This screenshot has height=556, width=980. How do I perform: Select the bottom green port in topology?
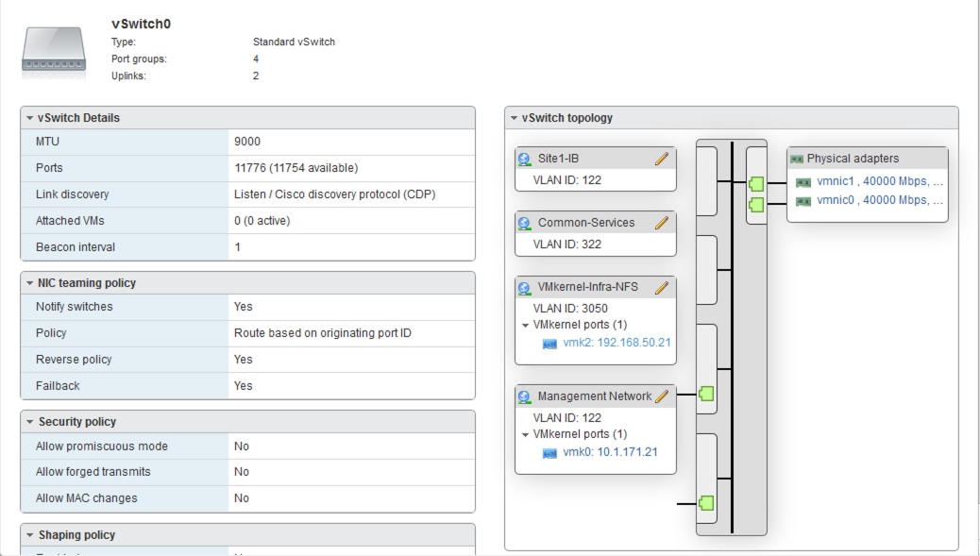coord(706,503)
